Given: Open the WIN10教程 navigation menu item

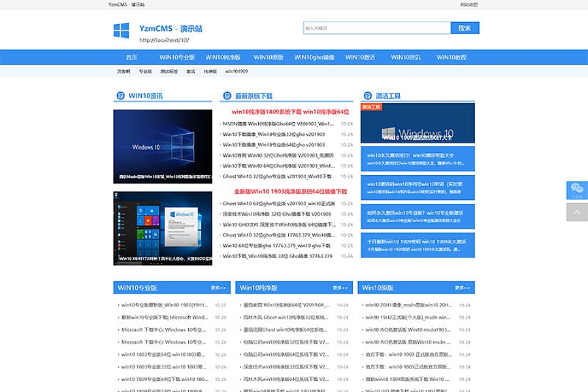Looking at the screenshot, I should [x=451, y=57].
